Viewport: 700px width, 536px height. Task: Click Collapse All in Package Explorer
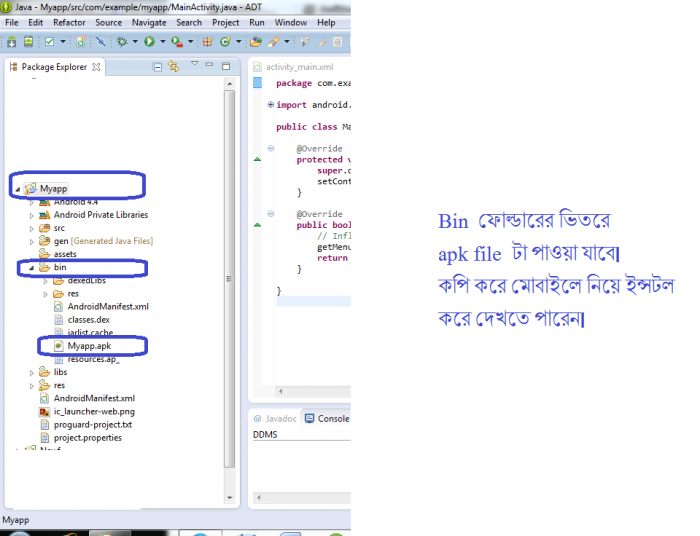click(x=157, y=67)
